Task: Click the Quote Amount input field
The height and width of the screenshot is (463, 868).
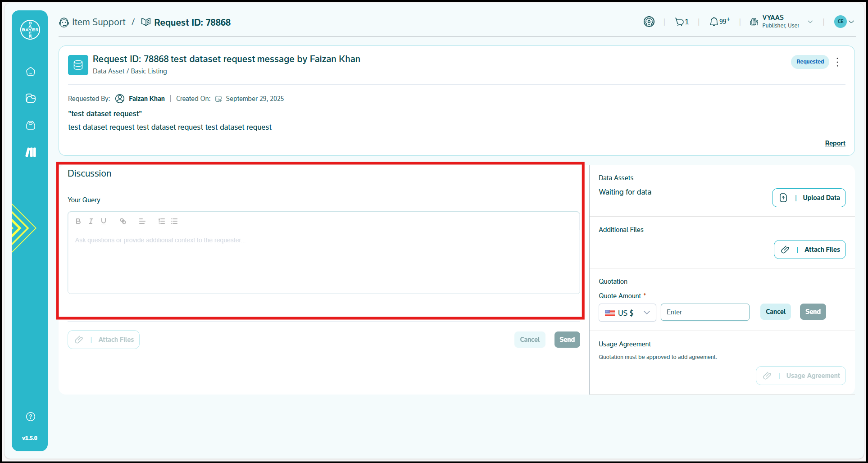Action: tap(704, 312)
